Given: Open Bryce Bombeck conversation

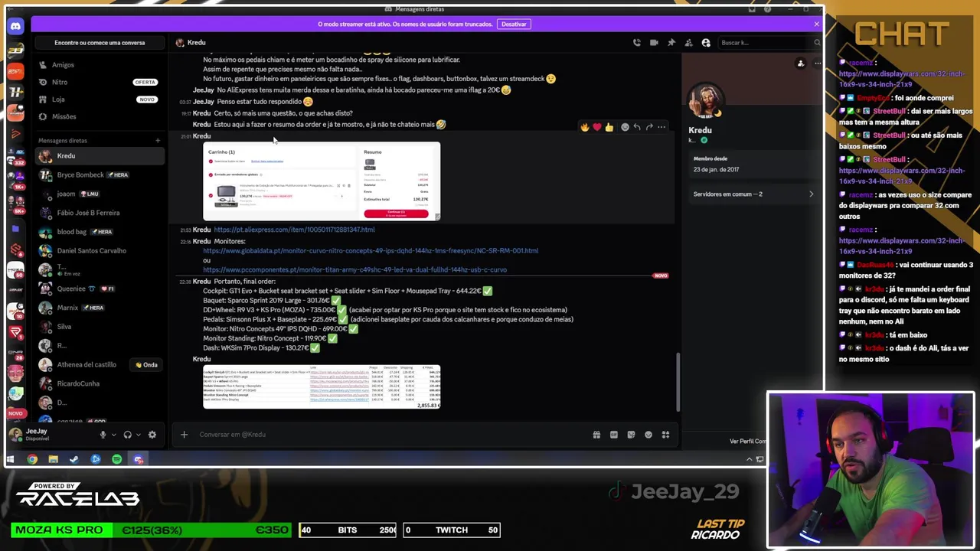Looking at the screenshot, I should pyautogui.click(x=100, y=175).
